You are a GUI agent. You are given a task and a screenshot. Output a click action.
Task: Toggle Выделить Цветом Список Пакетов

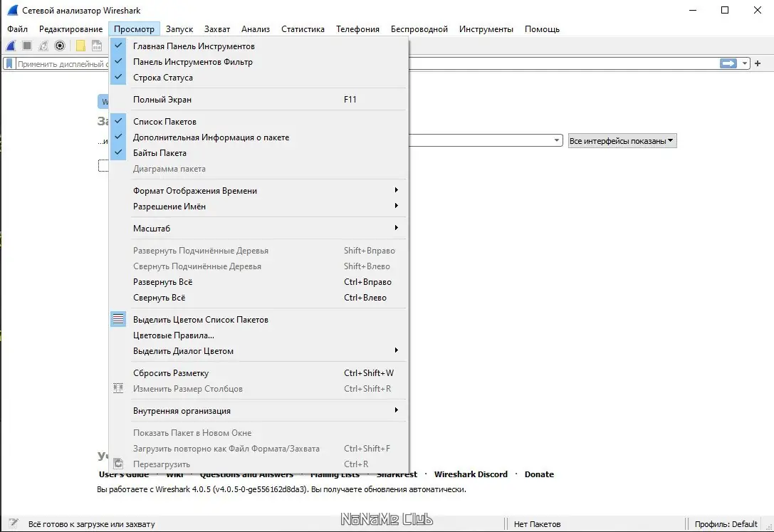click(x=259, y=319)
